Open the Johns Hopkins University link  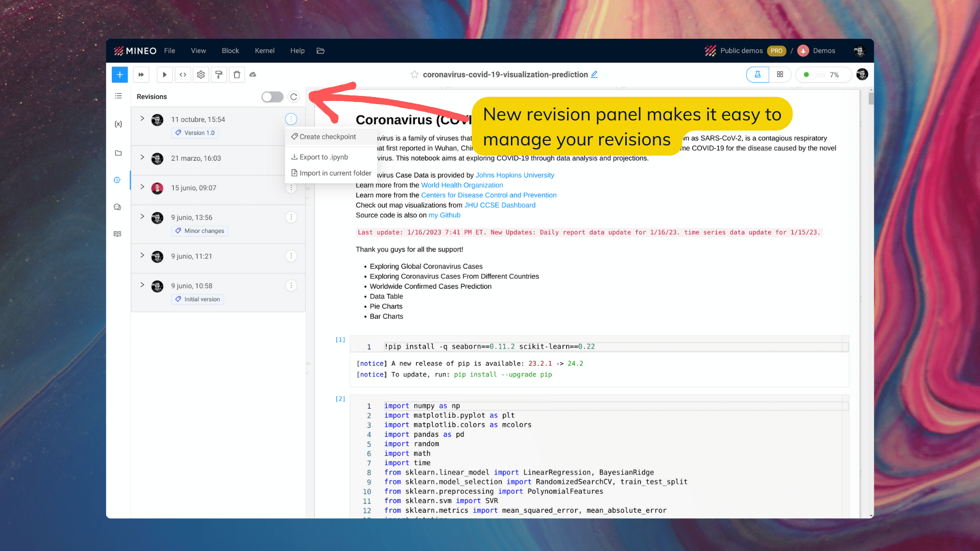(x=514, y=175)
